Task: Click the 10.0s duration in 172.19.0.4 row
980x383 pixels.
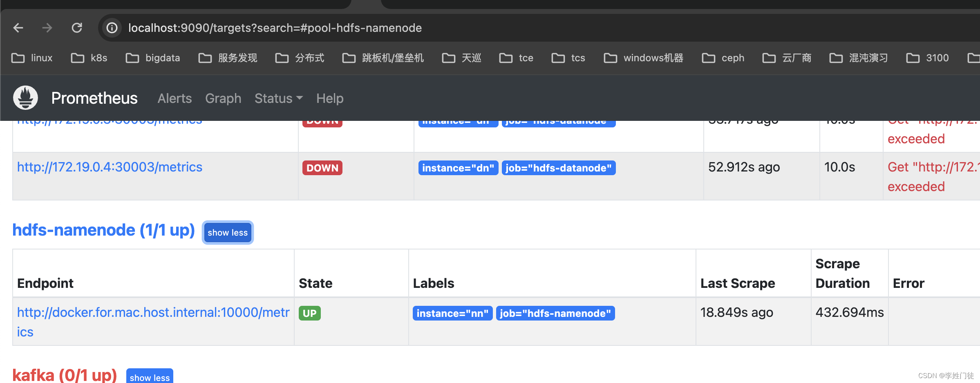Action: (x=839, y=167)
